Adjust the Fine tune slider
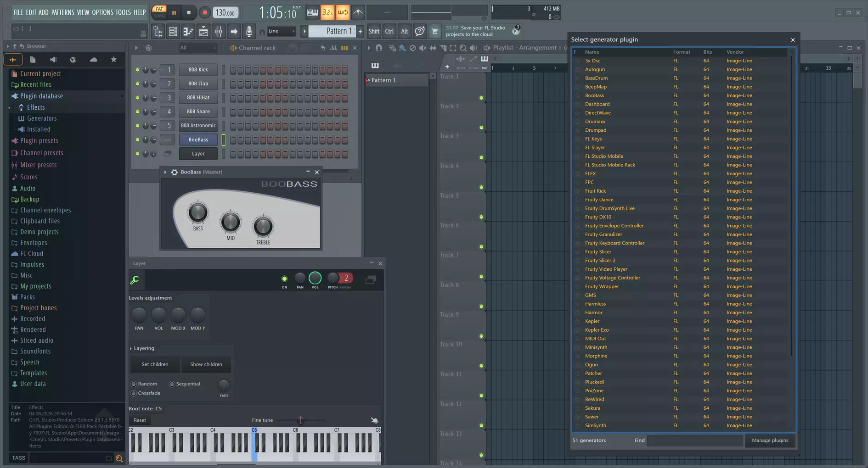868x468 pixels. 300,420
